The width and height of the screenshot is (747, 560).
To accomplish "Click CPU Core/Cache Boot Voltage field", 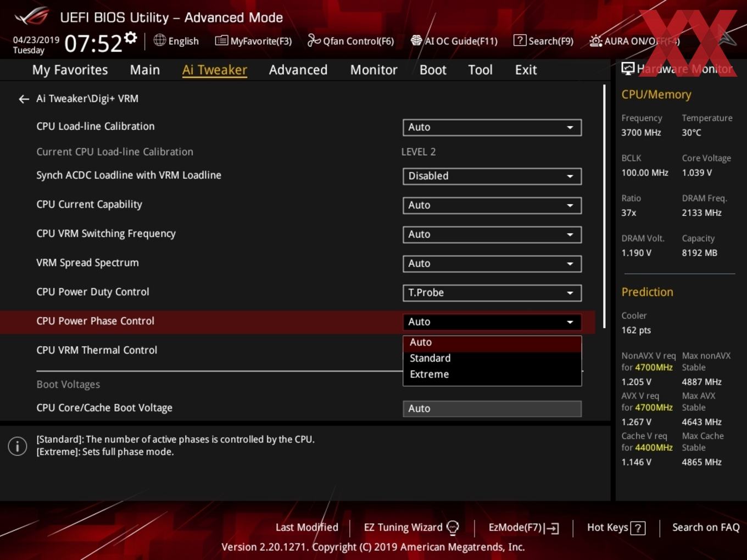I will pos(492,408).
